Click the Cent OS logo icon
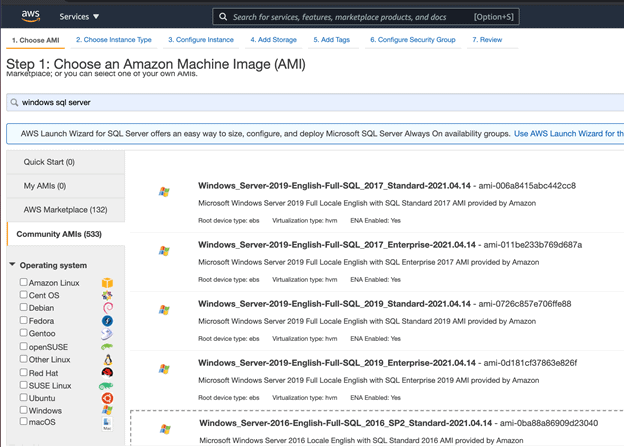 [107, 295]
